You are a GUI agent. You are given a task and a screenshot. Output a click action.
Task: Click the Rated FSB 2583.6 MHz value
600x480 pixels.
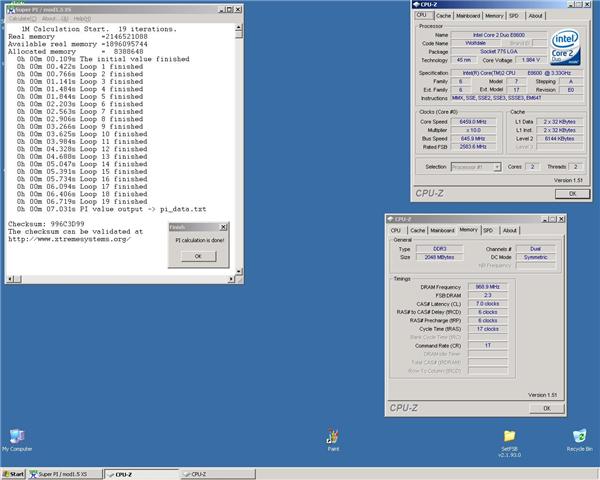click(x=473, y=147)
